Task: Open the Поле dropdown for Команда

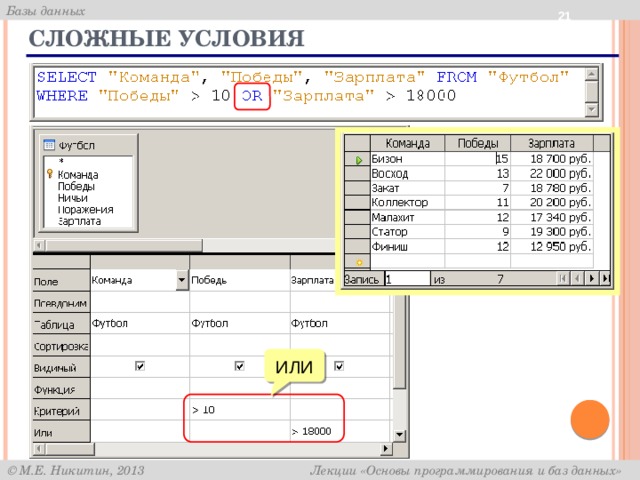Action: [x=182, y=280]
